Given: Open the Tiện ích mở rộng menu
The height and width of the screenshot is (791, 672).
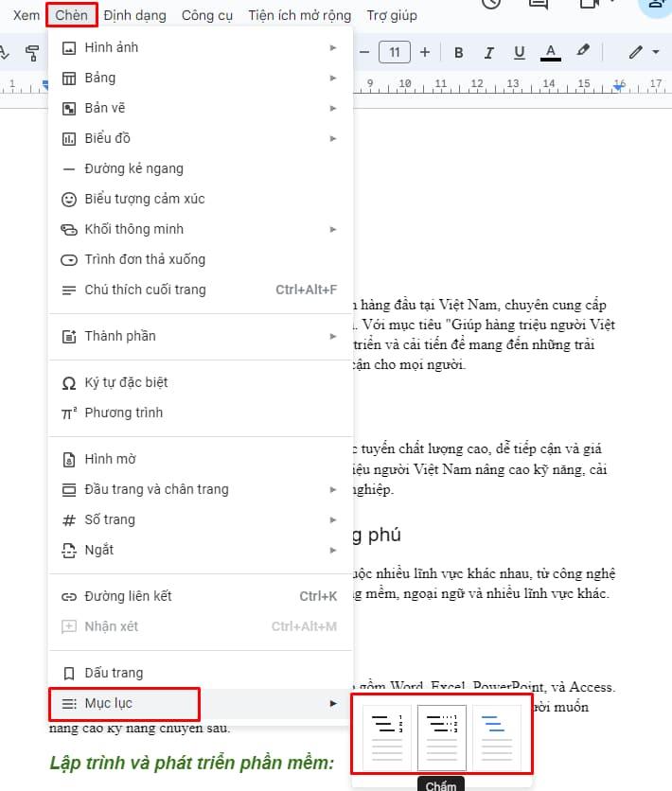Looking at the screenshot, I should point(300,15).
